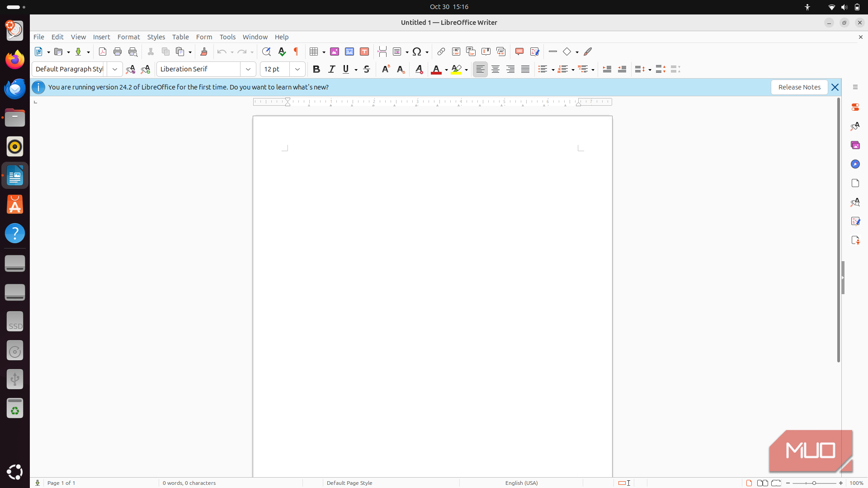Enable Center horizontal alignment
The height and width of the screenshot is (488, 868).
pyautogui.click(x=495, y=69)
